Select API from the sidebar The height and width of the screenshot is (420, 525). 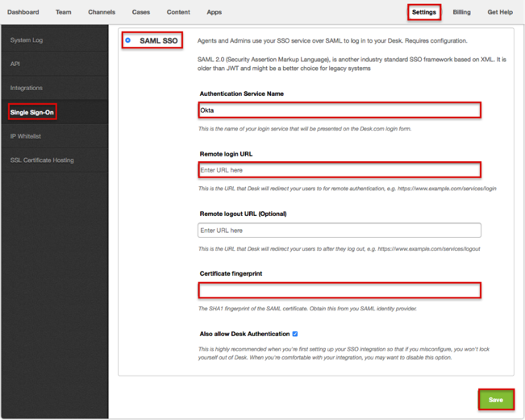[x=15, y=64]
